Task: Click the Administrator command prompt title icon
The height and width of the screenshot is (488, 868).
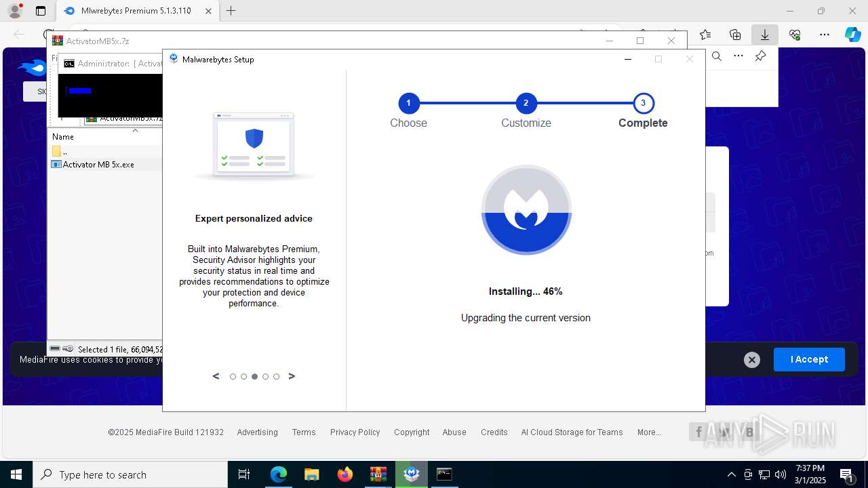Action: point(69,64)
